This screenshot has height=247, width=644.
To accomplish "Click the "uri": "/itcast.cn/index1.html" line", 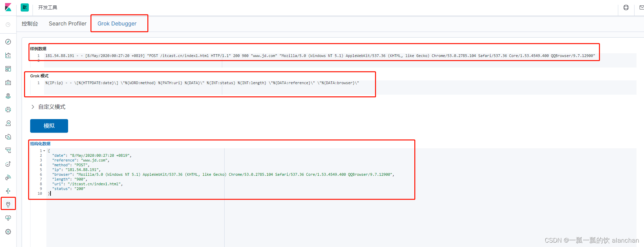I will pyautogui.click(x=87, y=184).
